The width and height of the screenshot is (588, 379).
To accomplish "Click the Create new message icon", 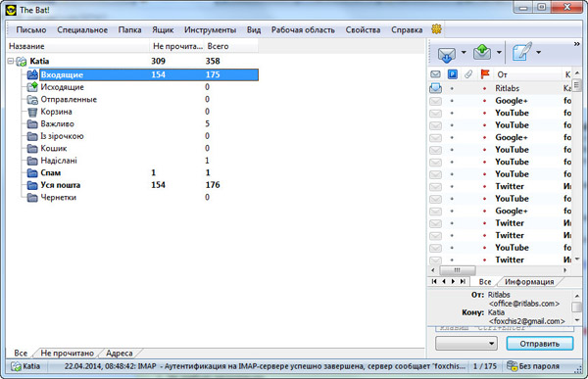I will click(522, 52).
